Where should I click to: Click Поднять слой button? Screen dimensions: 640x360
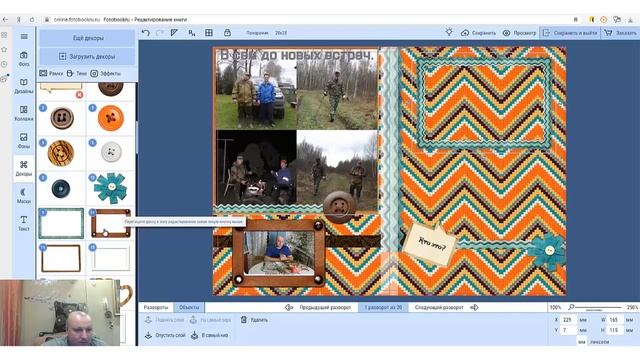point(164,320)
